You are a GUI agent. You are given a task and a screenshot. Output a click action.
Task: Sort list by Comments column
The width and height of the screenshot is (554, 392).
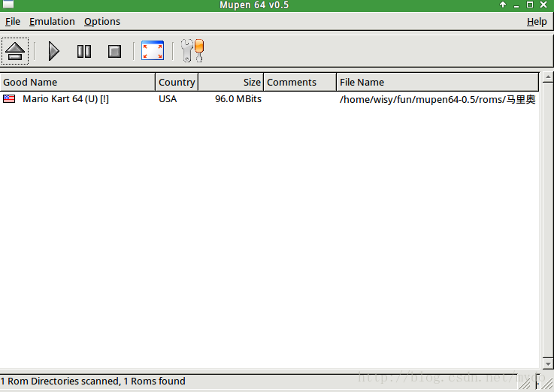[300, 82]
